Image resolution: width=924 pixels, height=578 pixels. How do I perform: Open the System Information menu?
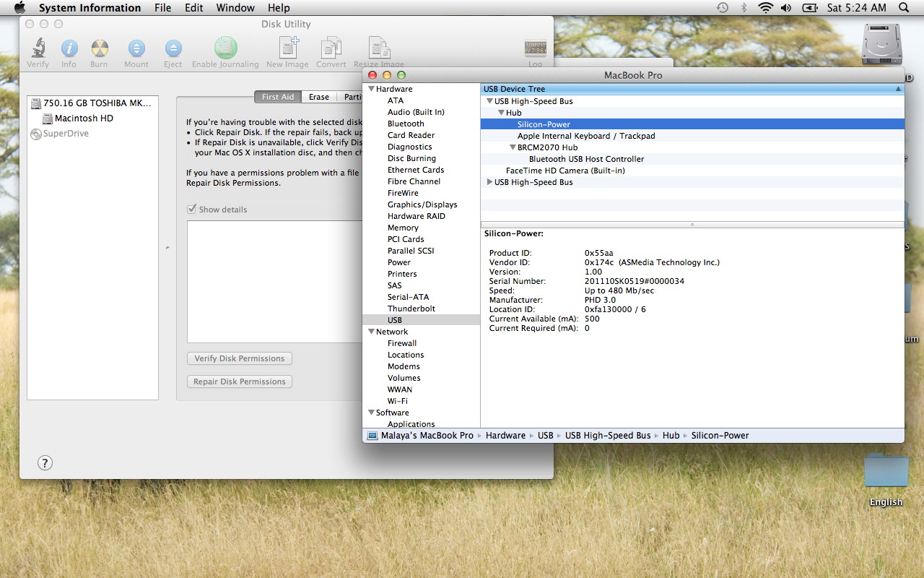point(90,8)
